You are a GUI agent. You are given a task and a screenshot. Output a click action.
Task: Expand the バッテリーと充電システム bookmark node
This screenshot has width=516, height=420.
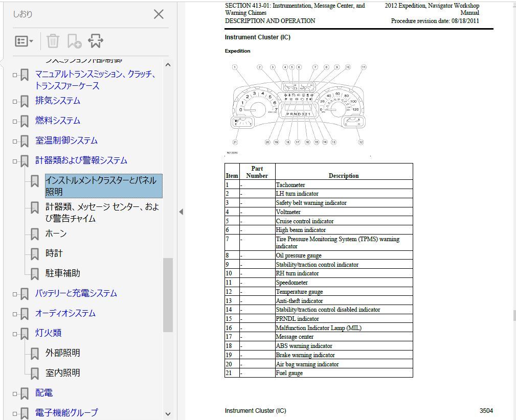click(x=15, y=294)
